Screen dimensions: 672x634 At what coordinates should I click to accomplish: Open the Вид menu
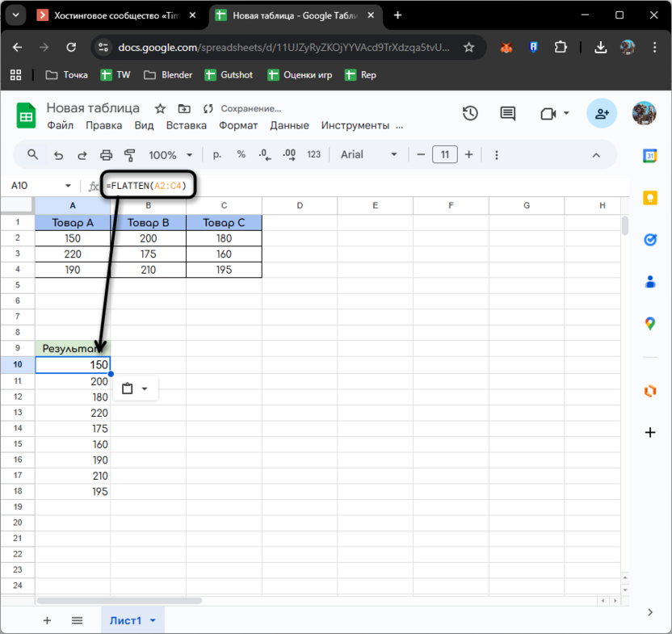tap(144, 126)
